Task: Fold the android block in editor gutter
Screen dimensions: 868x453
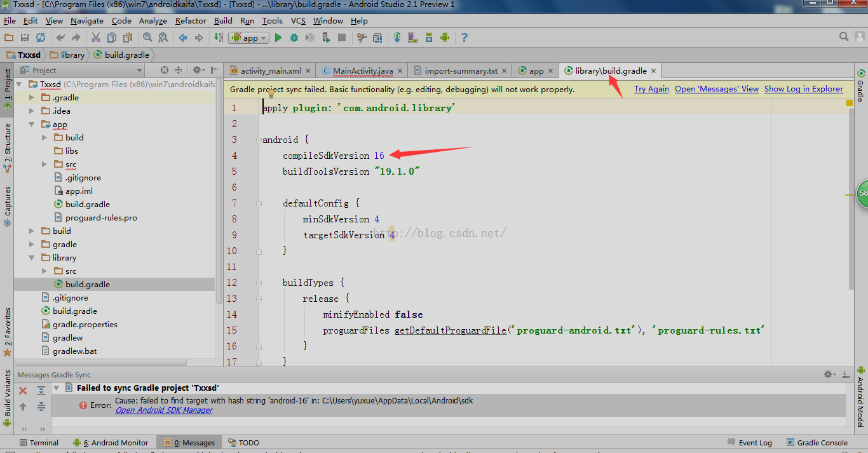Action: pos(259,140)
